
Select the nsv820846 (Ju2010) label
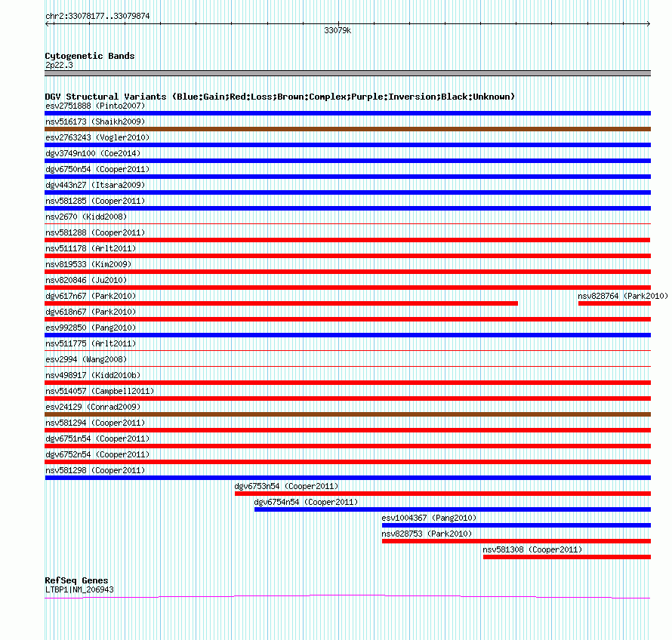pos(86,280)
